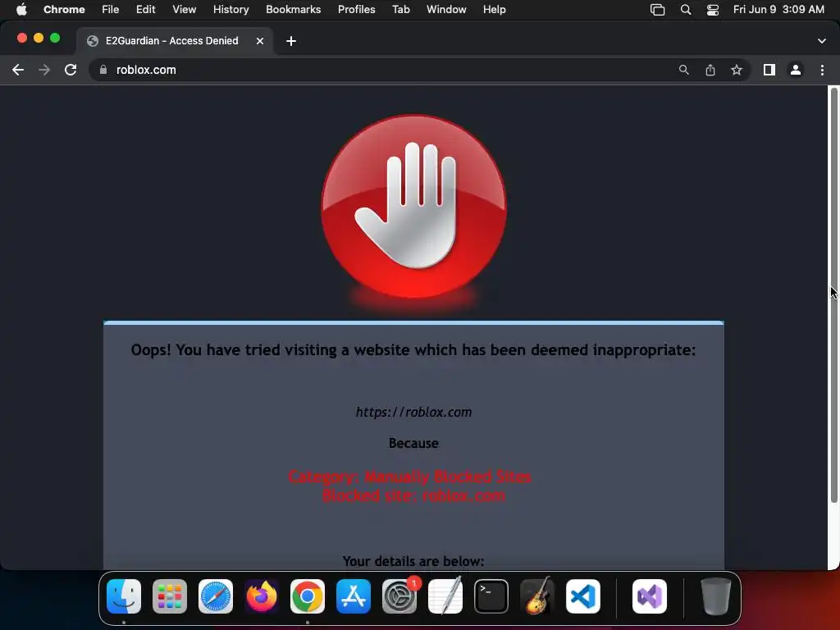Open a new tab with plus button
This screenshot has width=840, height=630.
click(291, 41)
